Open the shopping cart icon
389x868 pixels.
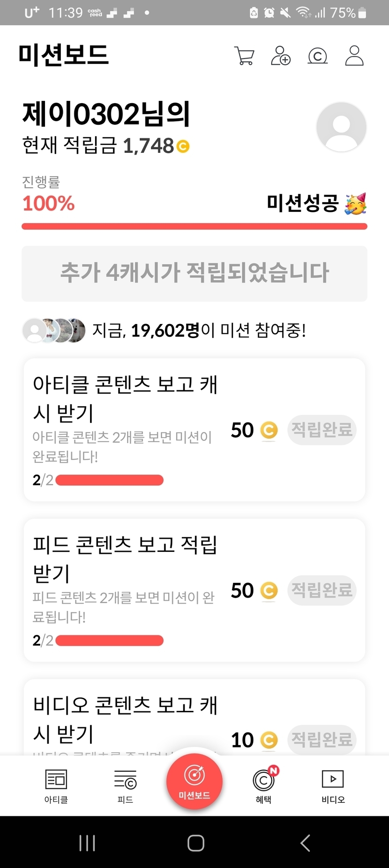244,56
